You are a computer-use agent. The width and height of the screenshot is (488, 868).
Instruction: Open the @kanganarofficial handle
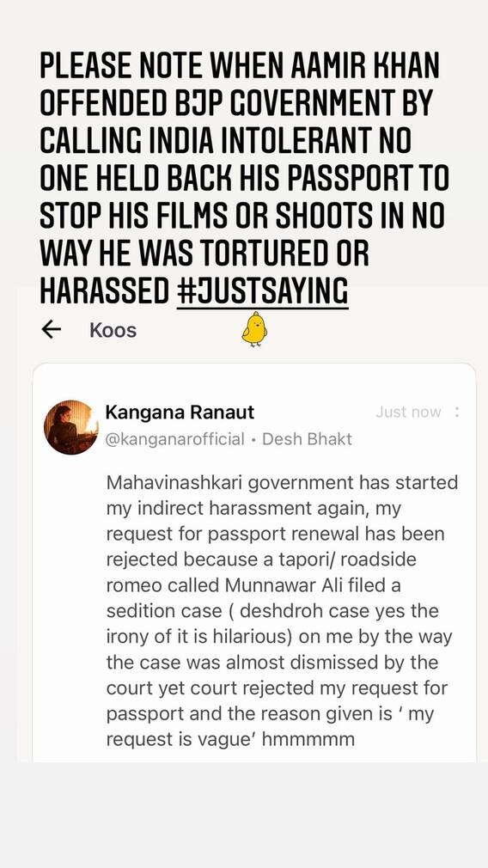coord(175,439)
